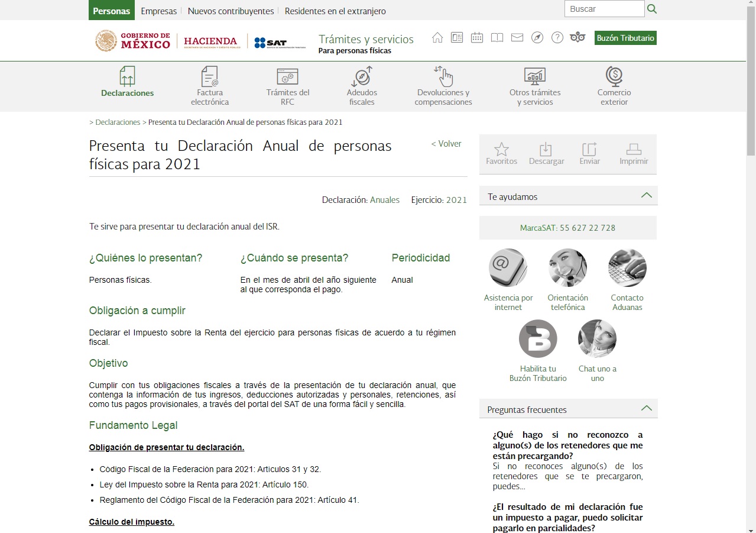Open the Buzón Tributario button
Viewport: 756px width, 533px height.
tap(625, 37)
